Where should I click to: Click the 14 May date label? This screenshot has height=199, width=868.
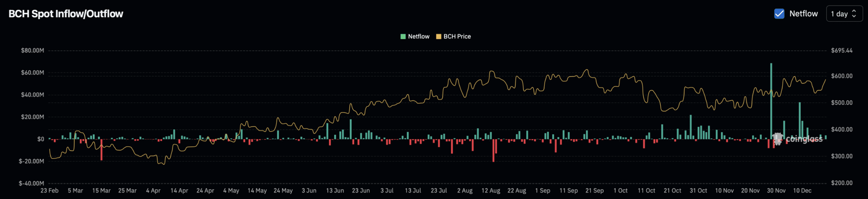[257, 191]
